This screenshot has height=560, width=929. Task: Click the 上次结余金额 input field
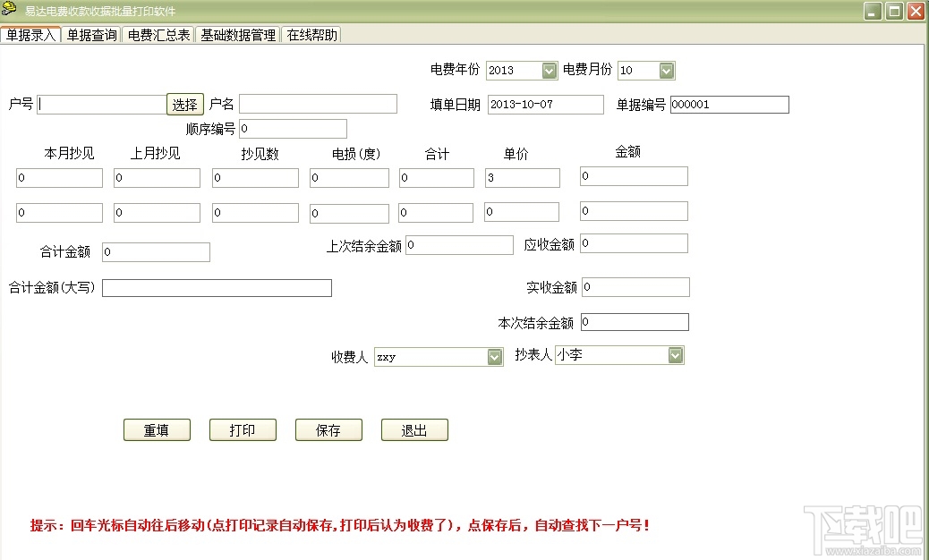click(x=459, y=245)
